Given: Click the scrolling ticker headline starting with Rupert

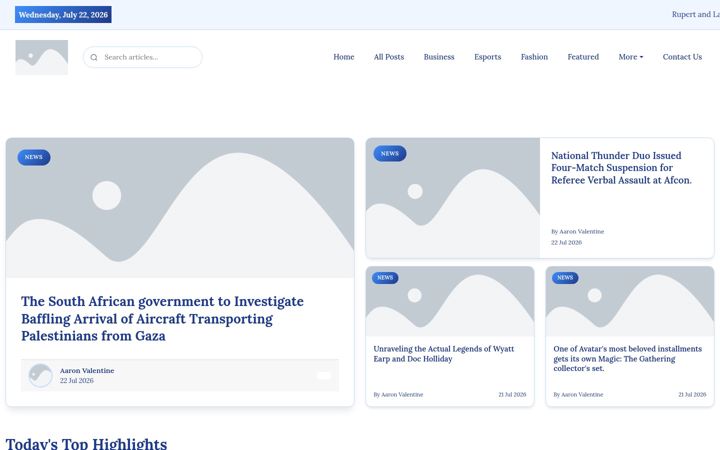Looking at the screenshot, I should click(x=696, y=15).
